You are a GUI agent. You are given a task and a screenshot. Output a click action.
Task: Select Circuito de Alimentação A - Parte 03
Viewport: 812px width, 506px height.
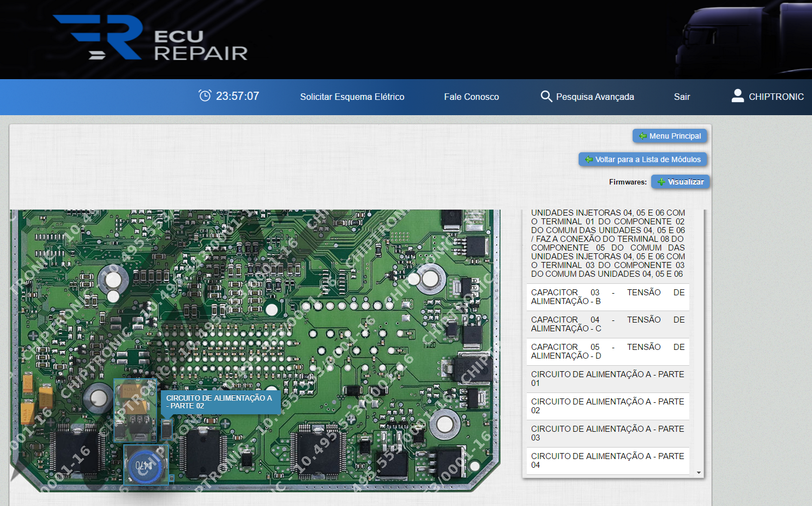point(608,433)
